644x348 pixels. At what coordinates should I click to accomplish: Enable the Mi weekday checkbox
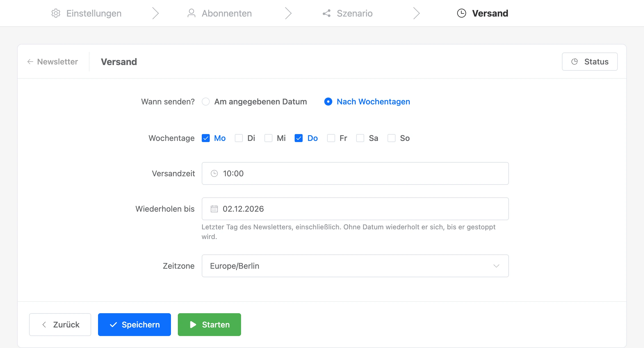point(268,138)
